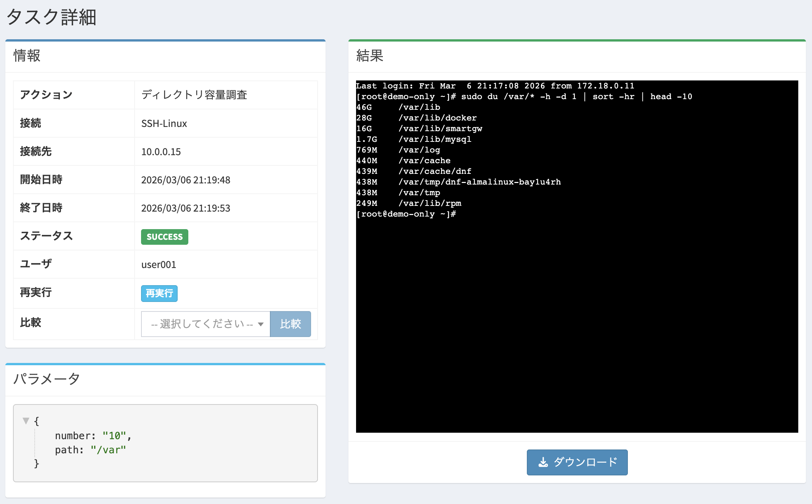
Task: Open the 選択してください comparison dropdown
Action: click(205, 324)
